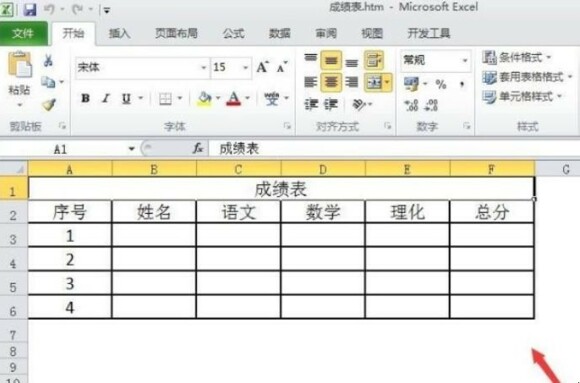Open 条件格式 conditional formatting
The width and height of the screenshot is (580, 383).
point(516,57)
